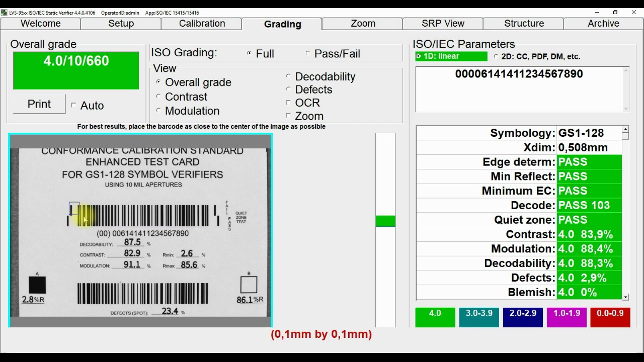The image size is (644, 362).
Task: Open the SRP View tab
Action: [443, 24]
